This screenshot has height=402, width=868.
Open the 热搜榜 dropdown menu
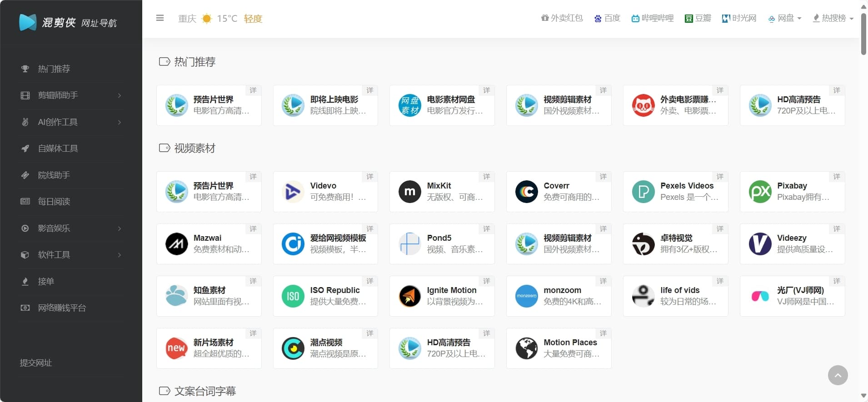pyautogui.click(x=833, y=18)
